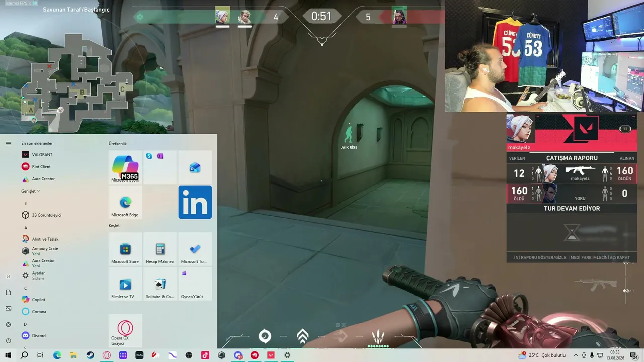Jump to the letter A section header

pyautogui.click(x=26, y=228)
